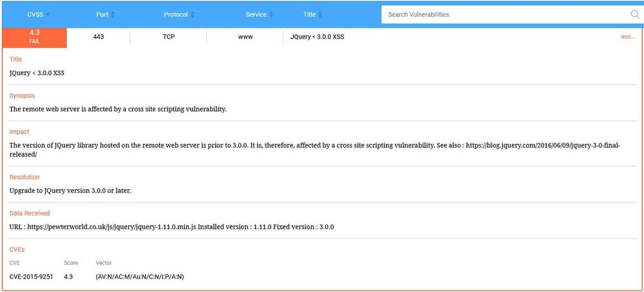The image size is (644, 292).
Task: Select the Protocol column header label
Action: 176,15
